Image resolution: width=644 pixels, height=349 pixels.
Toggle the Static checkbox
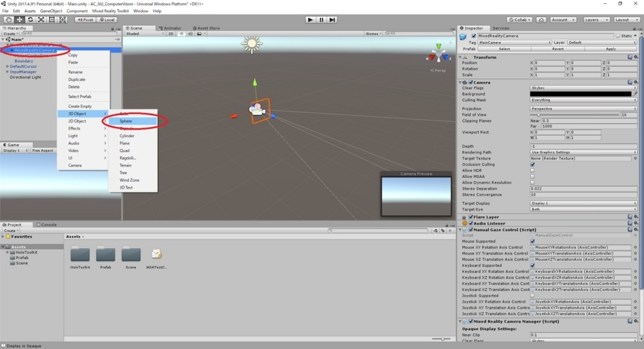tap(618, 36)
